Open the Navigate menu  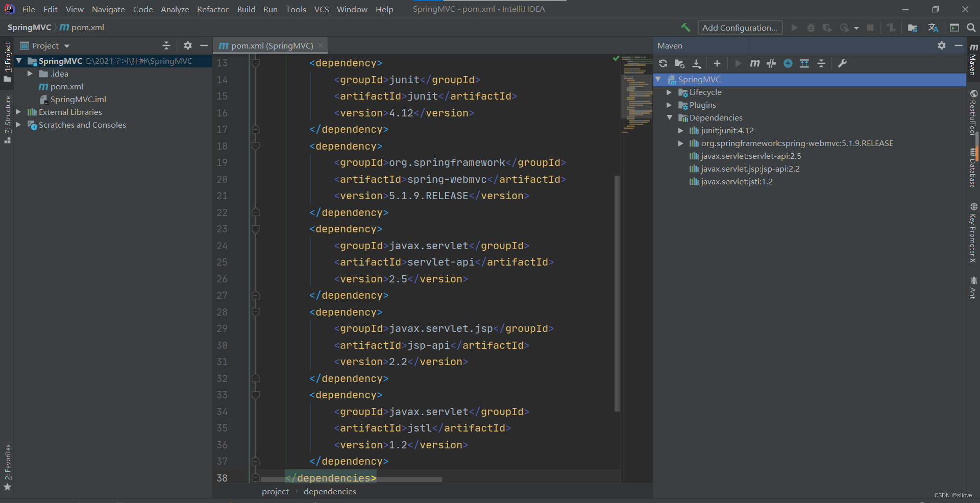(x=108, y=9)
